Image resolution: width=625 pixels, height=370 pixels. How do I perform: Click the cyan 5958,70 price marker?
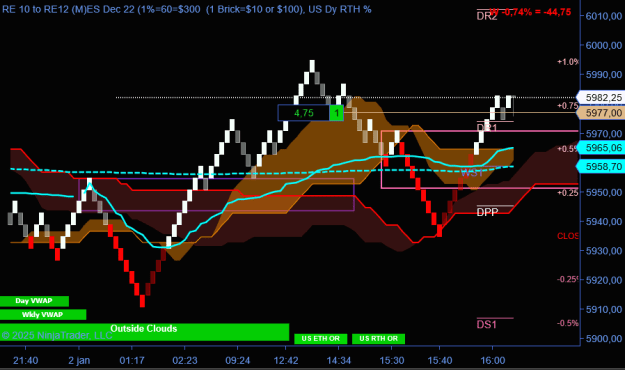(x=600, y=166)
